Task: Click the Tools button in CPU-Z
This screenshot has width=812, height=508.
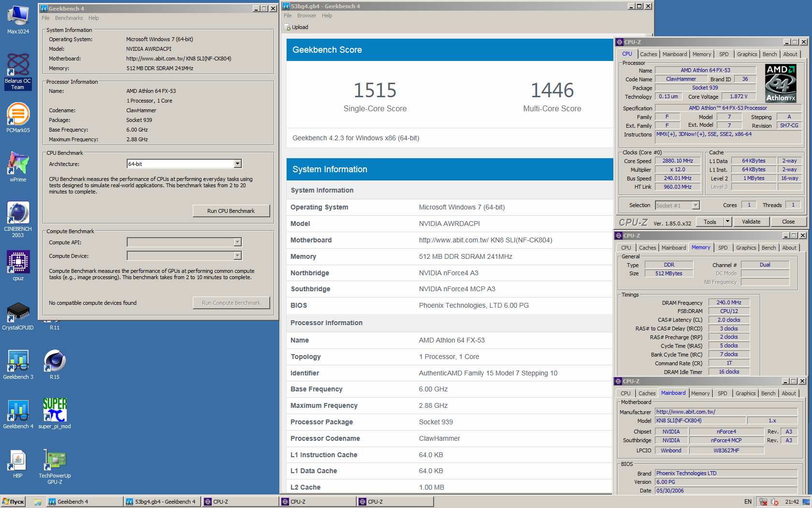Action: tap(710, 222)
